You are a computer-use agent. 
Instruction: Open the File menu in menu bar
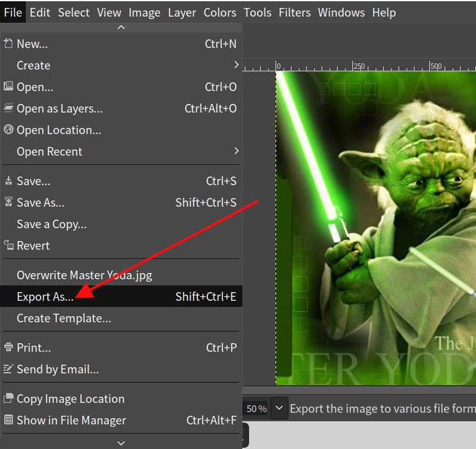click(13, 12)
